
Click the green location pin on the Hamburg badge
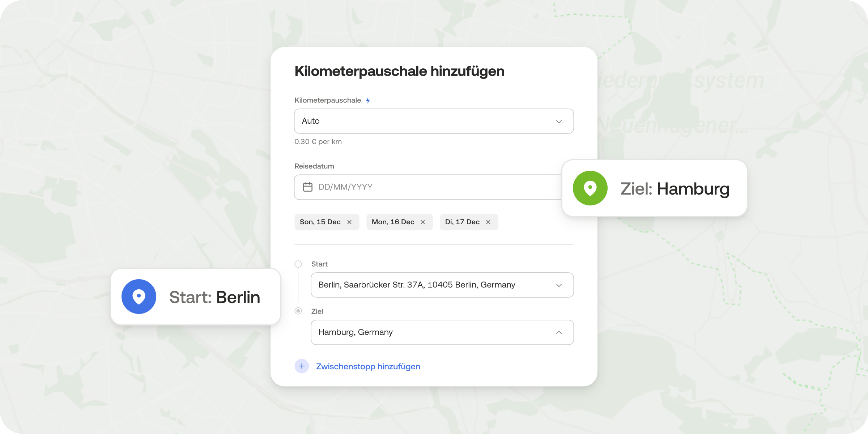coord(590,188)
